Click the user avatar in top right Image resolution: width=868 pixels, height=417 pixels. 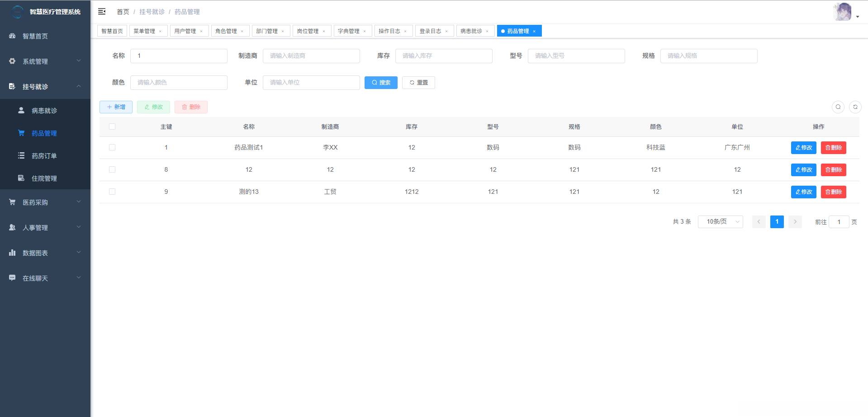tap(842, 12)
